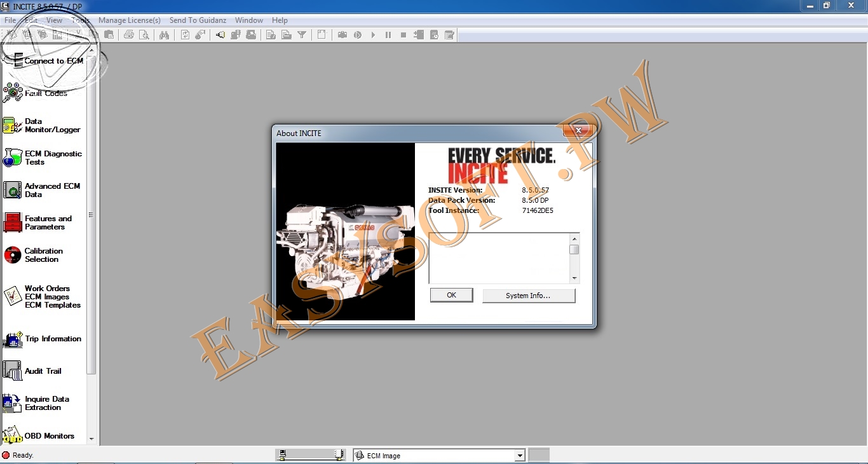Click the connection status icon in status bar
Image resolution: width=868 pixels, height=464 pixels.
point(311,454)
